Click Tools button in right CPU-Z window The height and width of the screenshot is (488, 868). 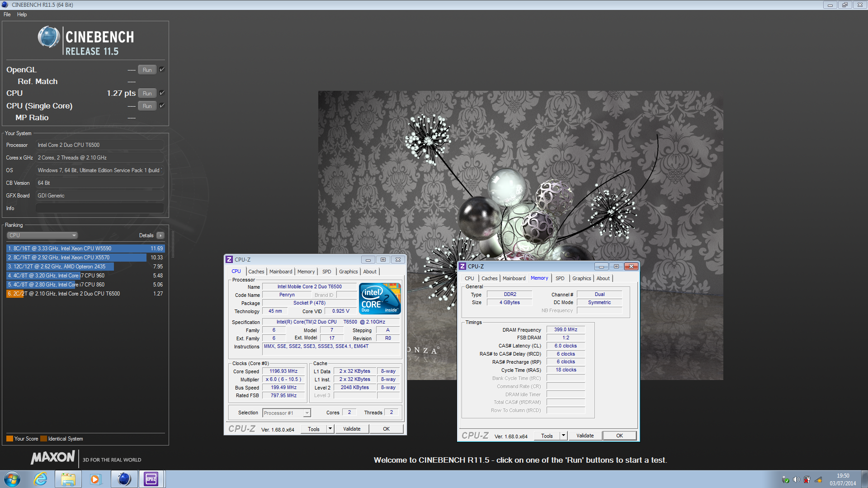547,436
